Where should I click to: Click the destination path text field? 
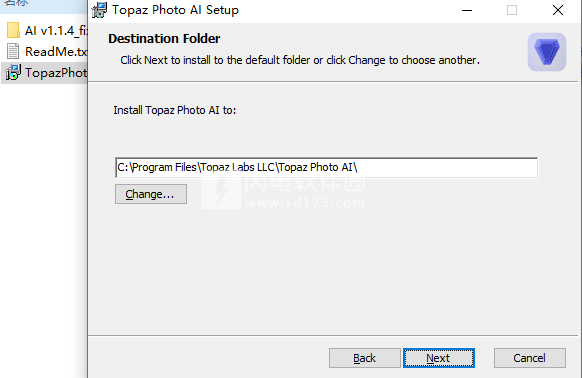pyautogui.click(x=326, y=167)
